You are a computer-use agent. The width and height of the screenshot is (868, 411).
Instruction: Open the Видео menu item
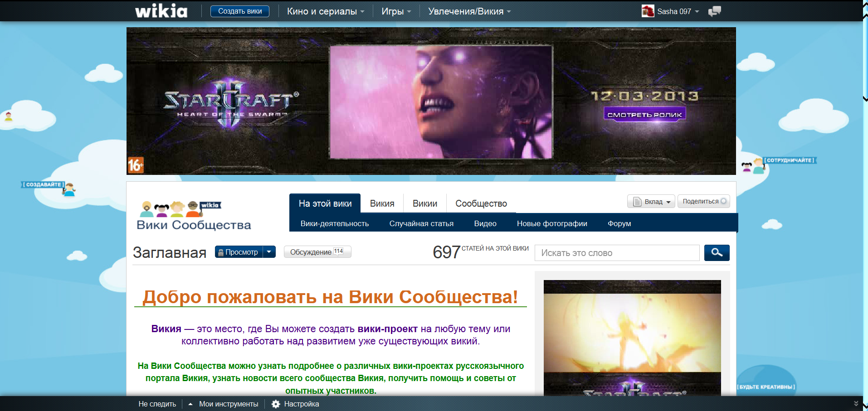(x=485, y=223)
